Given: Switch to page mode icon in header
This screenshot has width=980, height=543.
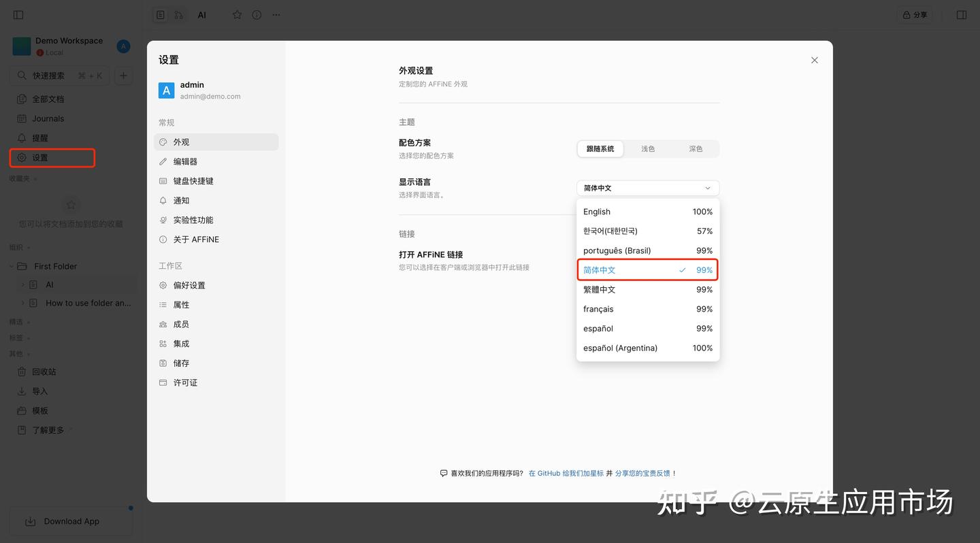Looking at the screenshot, I should click(161, 15).
